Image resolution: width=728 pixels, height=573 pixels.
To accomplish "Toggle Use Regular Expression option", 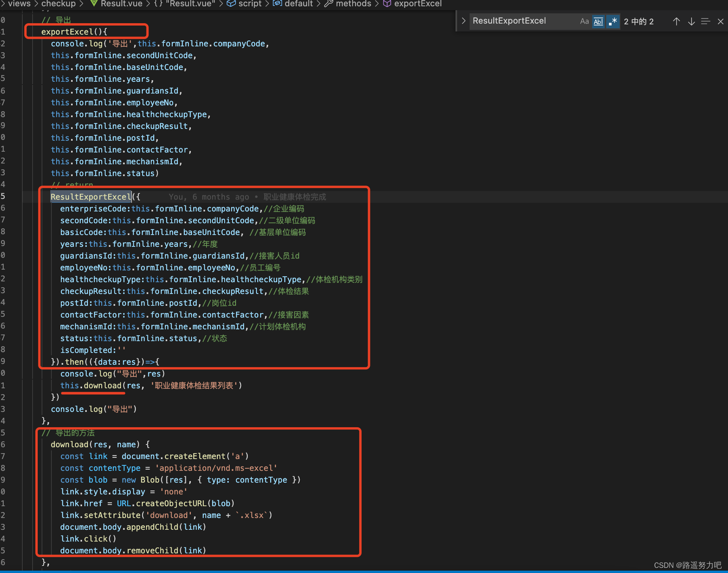I will [x=613, y=21].
